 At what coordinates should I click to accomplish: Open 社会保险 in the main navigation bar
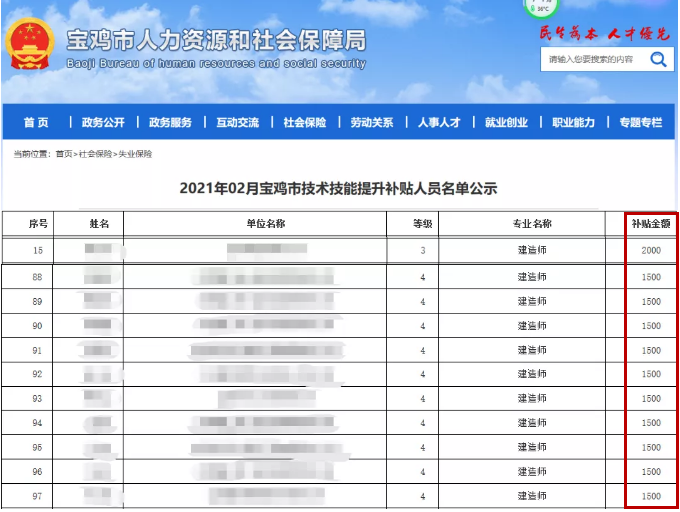coord(304,123)
